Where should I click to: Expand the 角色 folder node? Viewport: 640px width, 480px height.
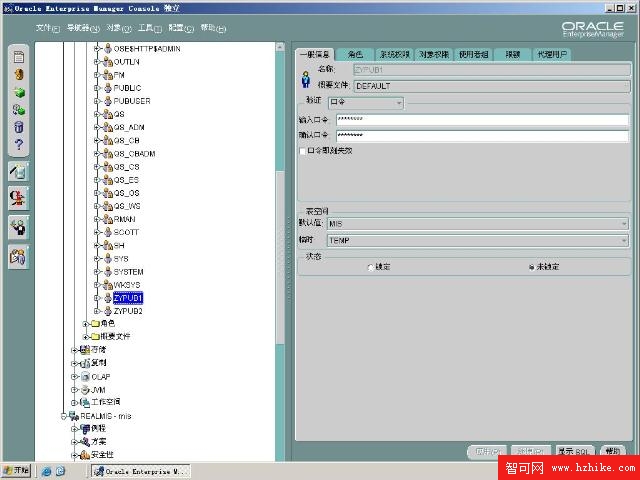pos(85,324)
